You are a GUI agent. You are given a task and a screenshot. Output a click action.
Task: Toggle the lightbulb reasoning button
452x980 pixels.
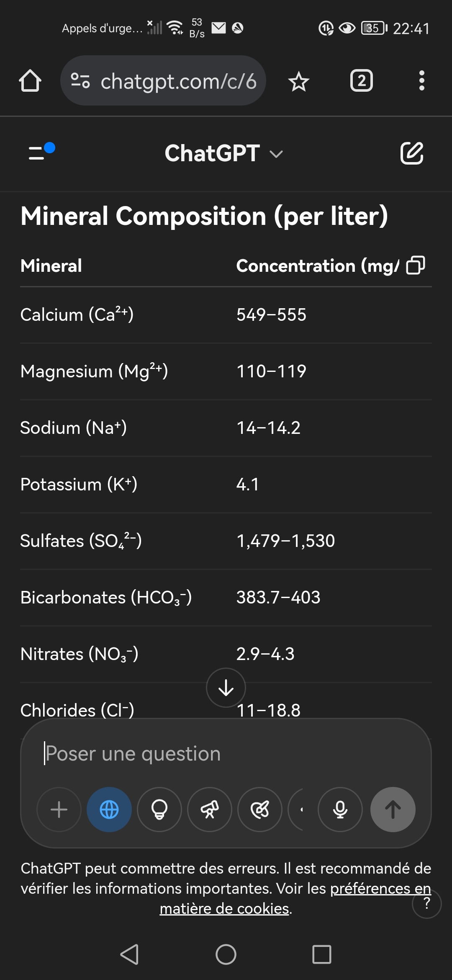coord(159,810)
